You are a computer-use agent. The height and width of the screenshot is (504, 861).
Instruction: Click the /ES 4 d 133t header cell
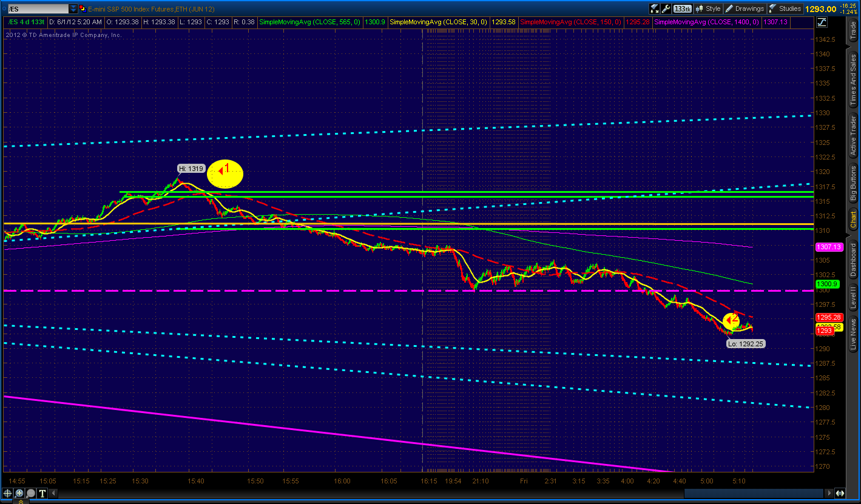(26, 22)
